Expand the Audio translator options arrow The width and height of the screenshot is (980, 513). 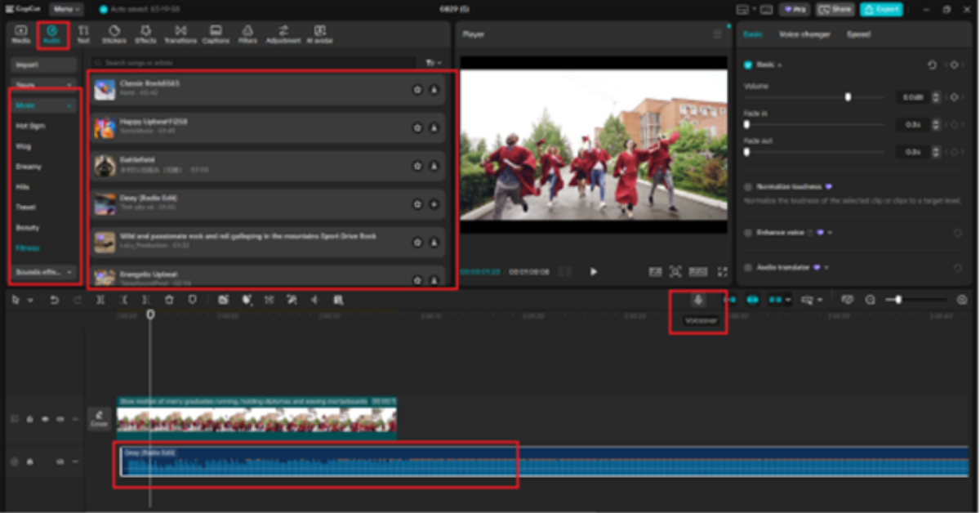826,267
